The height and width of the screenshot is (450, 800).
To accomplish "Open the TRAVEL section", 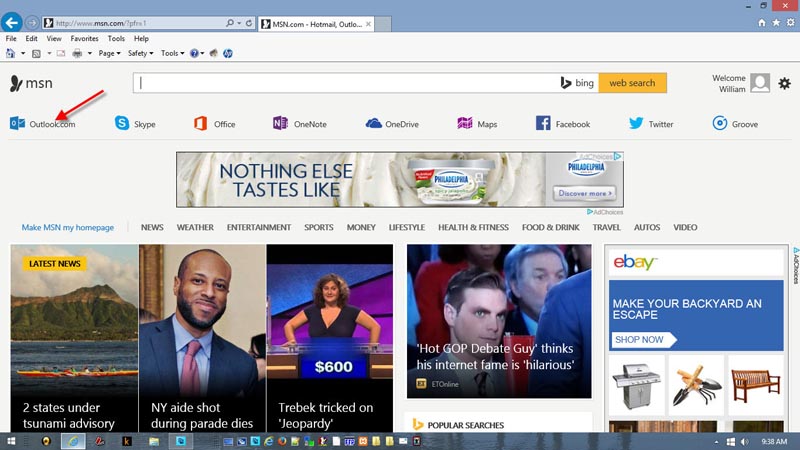I will click(606, 228).
